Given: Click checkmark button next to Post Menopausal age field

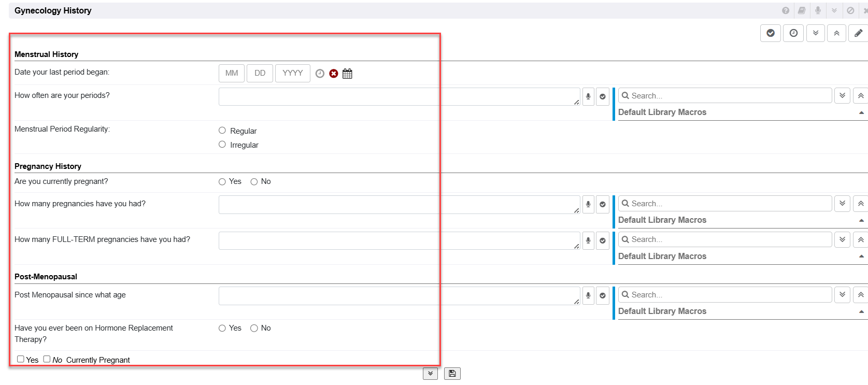Looking at the screenshot, I should (603, 296).
